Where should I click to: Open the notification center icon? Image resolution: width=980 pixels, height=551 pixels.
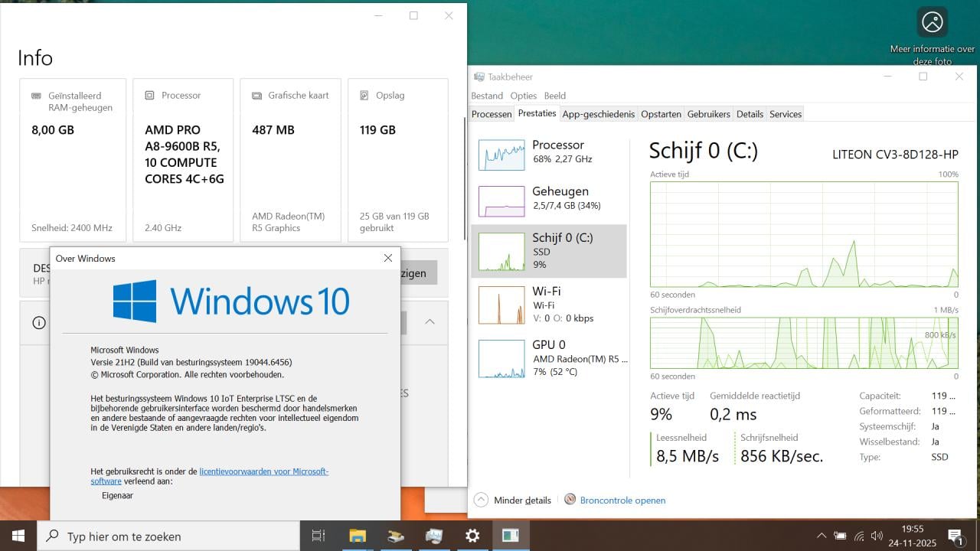point(955,536)
